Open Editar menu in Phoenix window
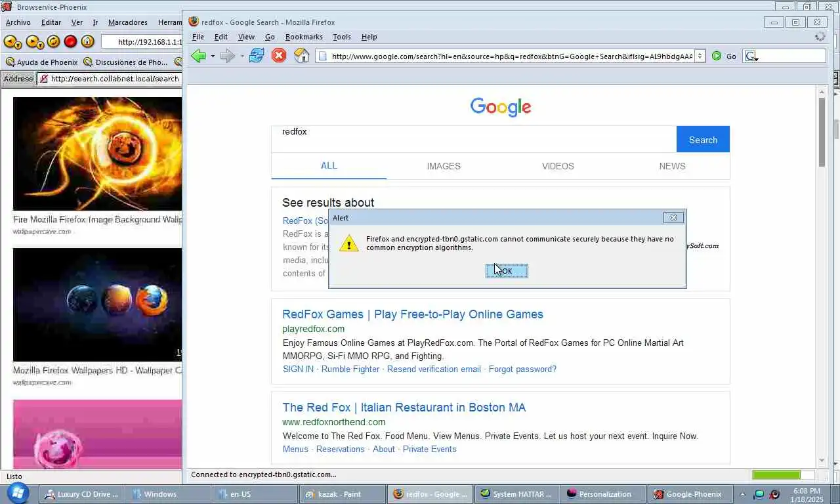 pyautogui.click(x=51, y=22)
